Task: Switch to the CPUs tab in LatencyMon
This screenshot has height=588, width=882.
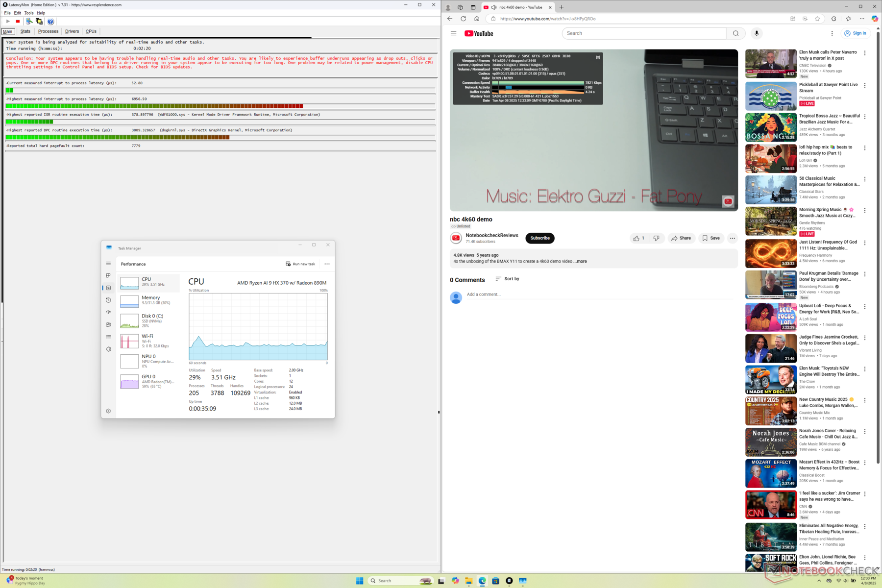Action: [91, 31]
